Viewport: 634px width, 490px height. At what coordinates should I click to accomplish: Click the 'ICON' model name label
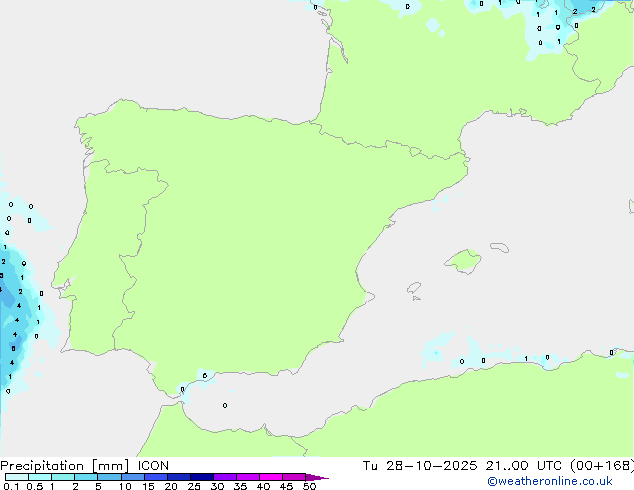click(x=153, y=466)
